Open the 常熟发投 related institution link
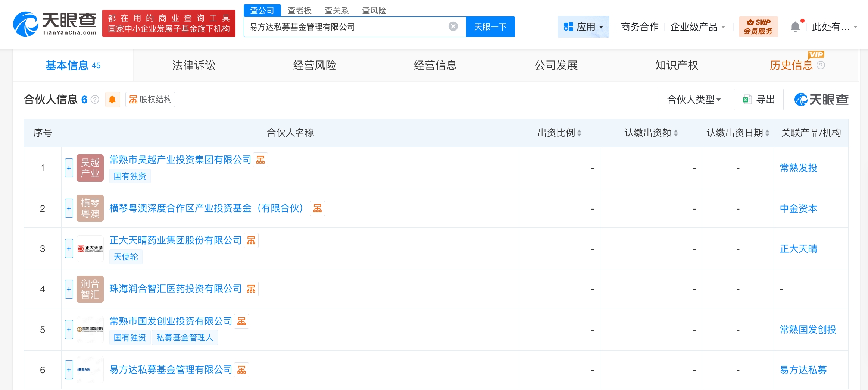The width and height of the screenshot is (868, 390). (x=798, y=168)
